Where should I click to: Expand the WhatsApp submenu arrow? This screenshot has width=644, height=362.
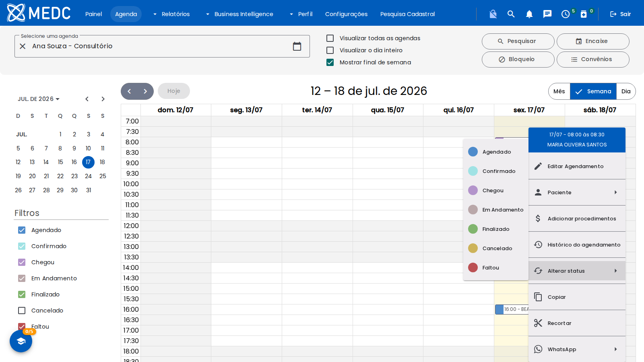(x=616, y=349)
